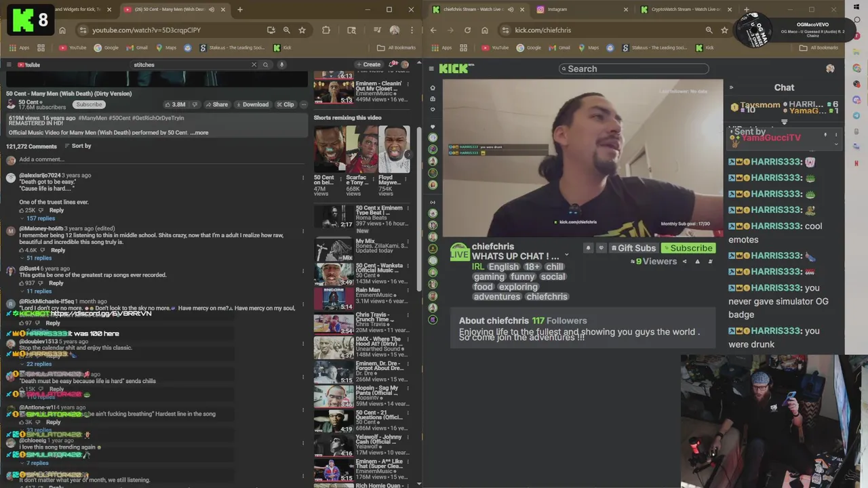
Task: Open pinned message three-dot options
Action: pyautogui.click(x=835, y=135)
